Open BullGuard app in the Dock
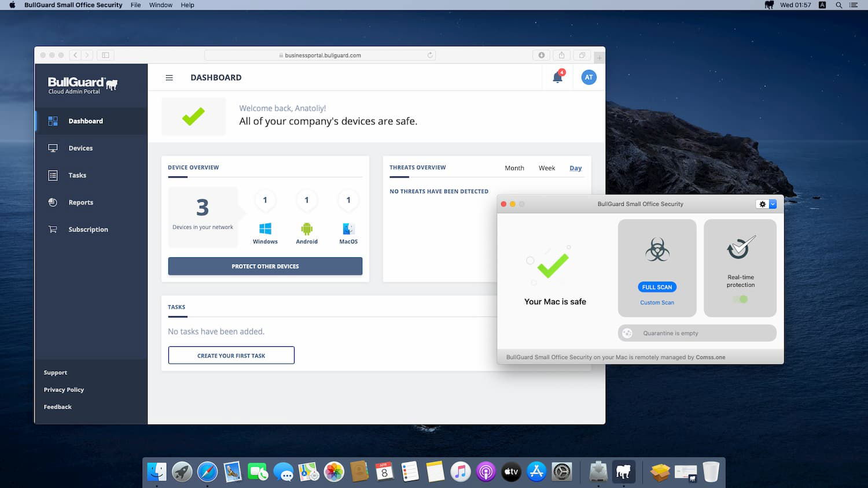868x488 pixels. click(x=624, y=472)
